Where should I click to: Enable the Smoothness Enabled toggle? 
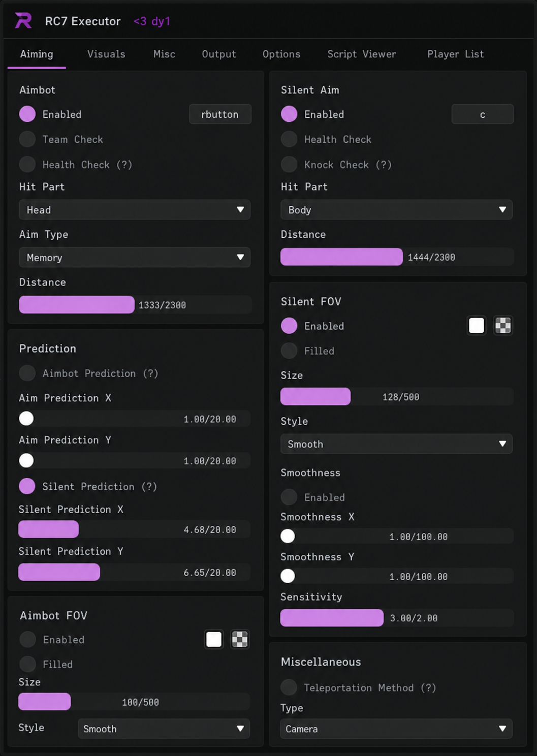click(289, 497)
